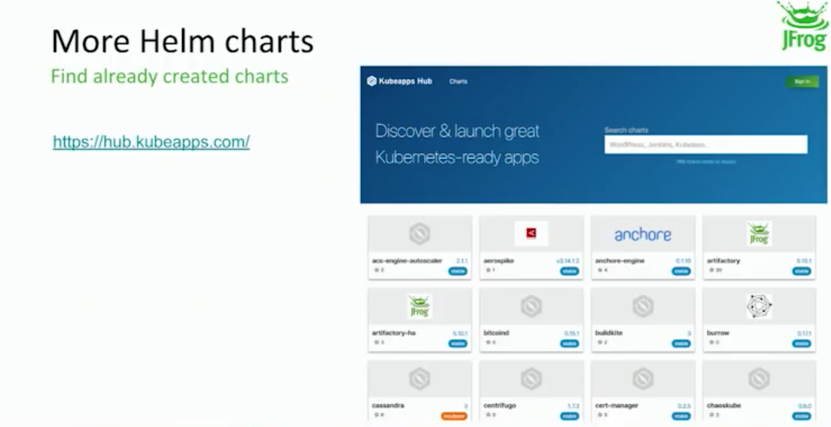The width and height of the screenshot is (831, 427).
Task: Select the burrow chart name
Action: click(x=718, y=333)
